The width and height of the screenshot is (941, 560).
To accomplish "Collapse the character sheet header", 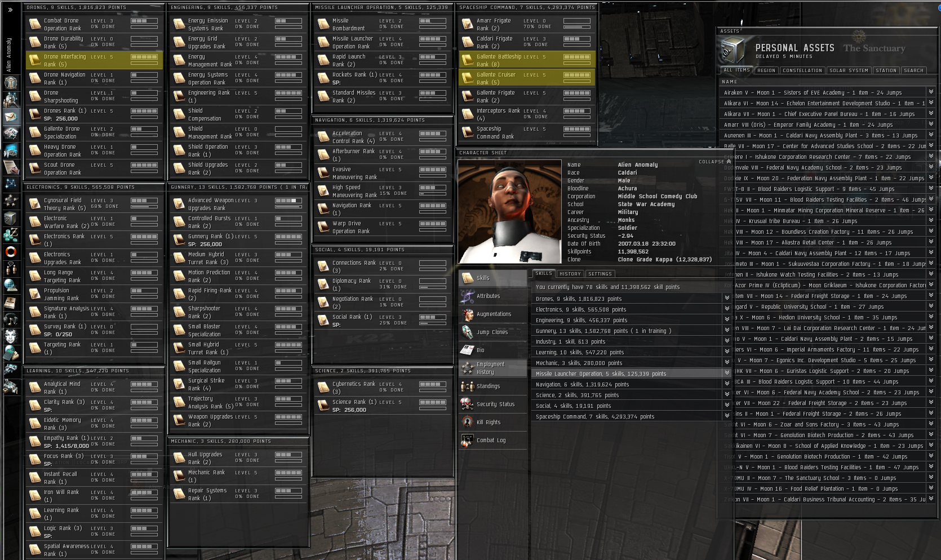I will point(715,162).
